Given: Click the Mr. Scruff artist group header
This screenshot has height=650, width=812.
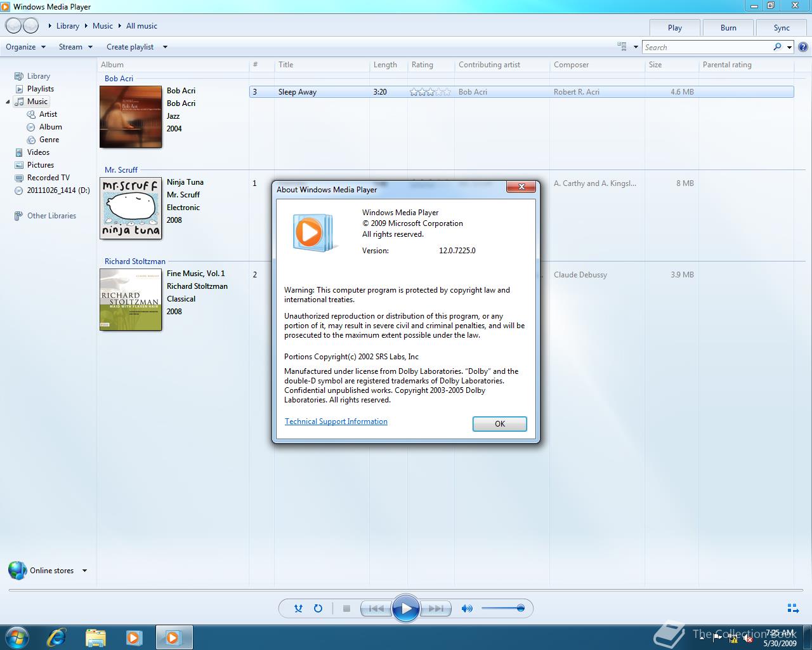Looking at the screenshot, I should (x=121, y=170).
